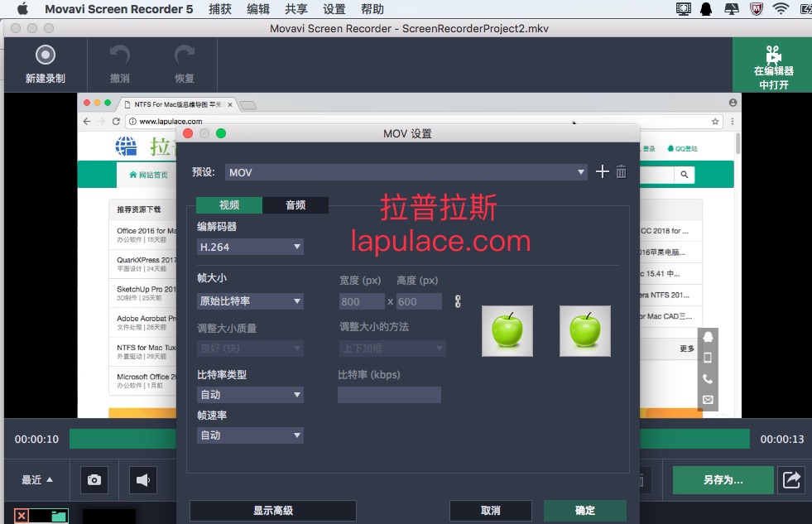The width and height of the screenshot is (812, 524).
Task: Open the 帧大小 原始比特率 dropdown
Action: click(x=250, y=301)
